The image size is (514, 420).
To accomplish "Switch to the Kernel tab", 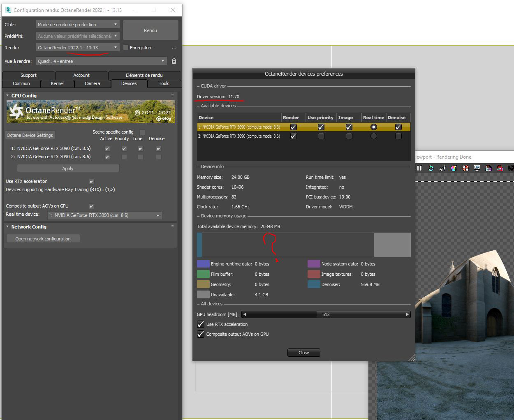I will pyautogui.click(x=57, y=83).
